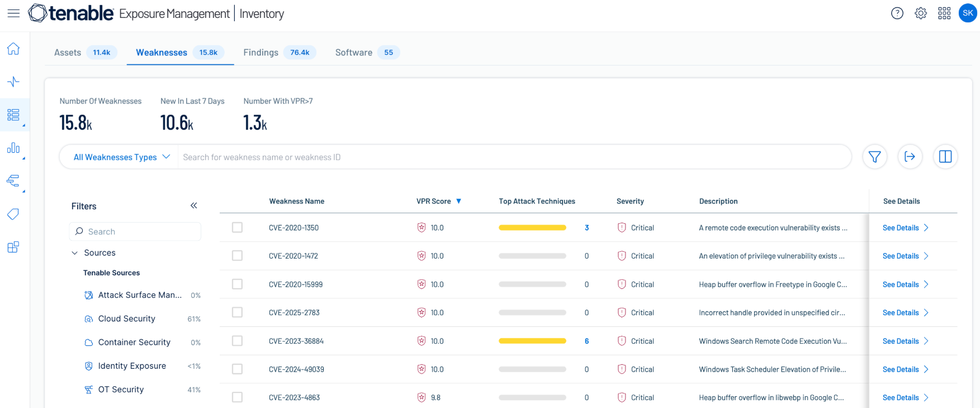Image resolution: width=980 pixels, height=408 pixels.
Task: Click the weakness name search field
Action: (x=503, y=157)
